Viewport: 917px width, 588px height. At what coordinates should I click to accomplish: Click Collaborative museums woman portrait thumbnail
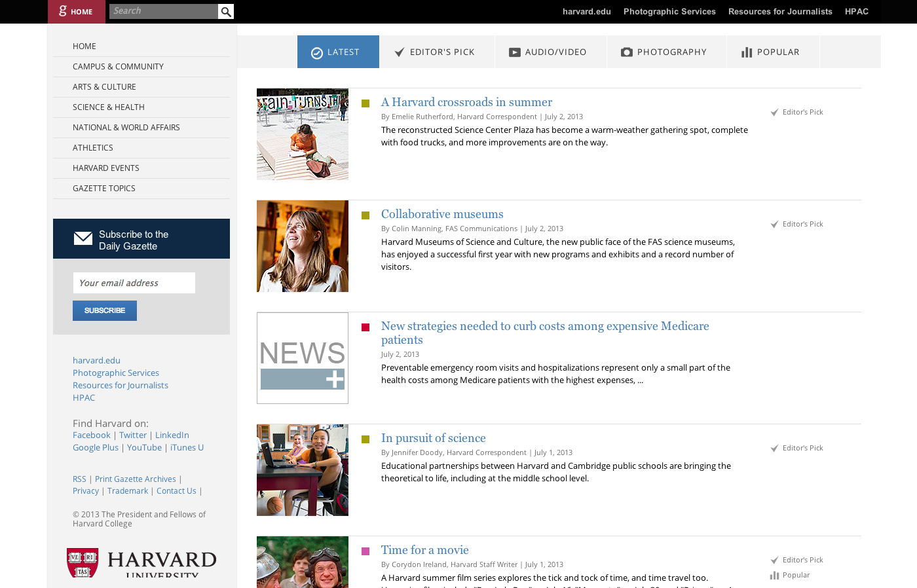pos(303,246)
